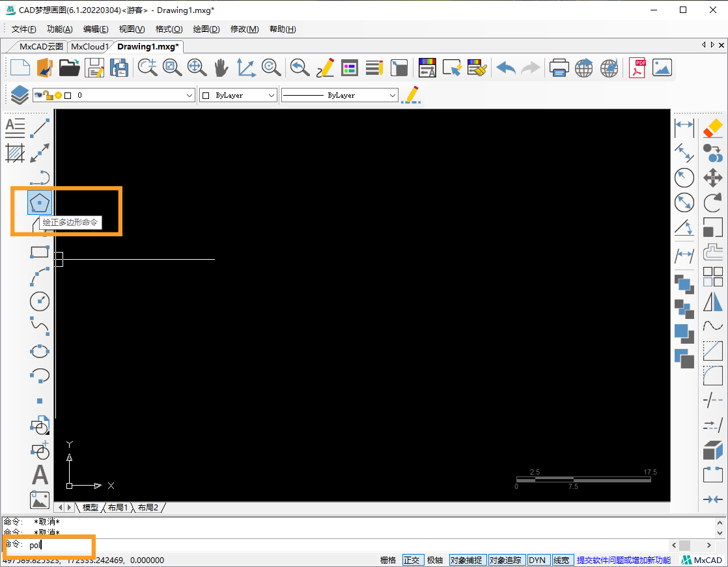Screen dimensions: 728x567
Task: Select the polygon drawing tool
Action: [x=40, y=202]
